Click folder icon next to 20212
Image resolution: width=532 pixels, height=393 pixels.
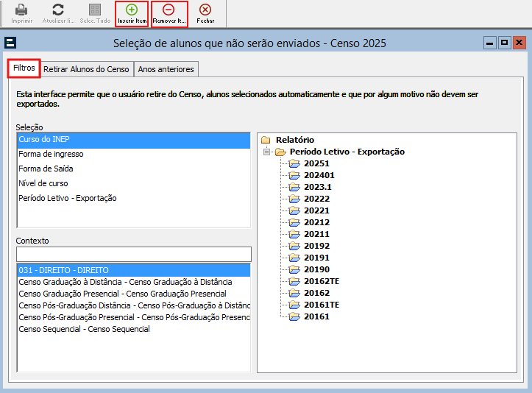[294, 222]
